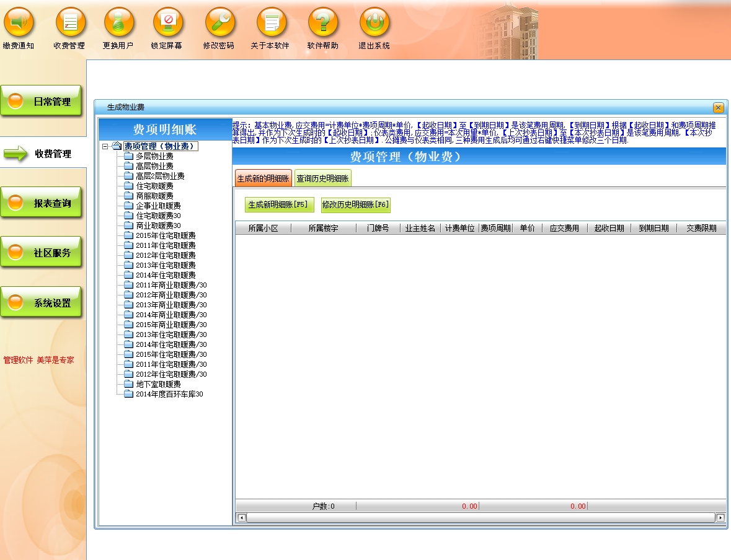Open 修改密码 wrench icon

pos(219,24)
